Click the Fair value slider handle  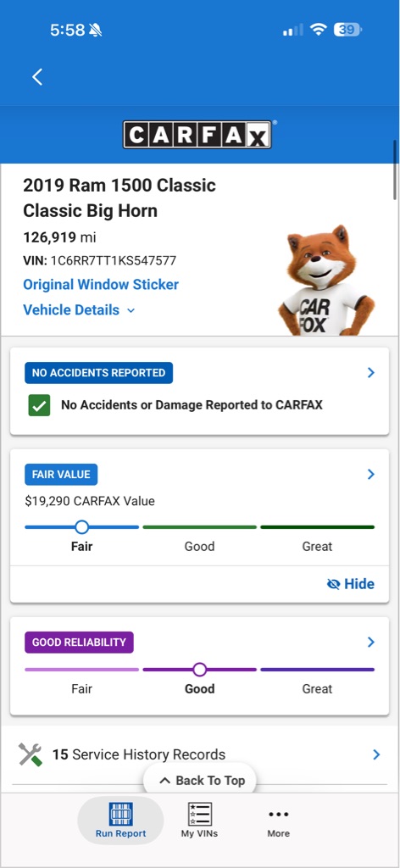pos(81,527)
